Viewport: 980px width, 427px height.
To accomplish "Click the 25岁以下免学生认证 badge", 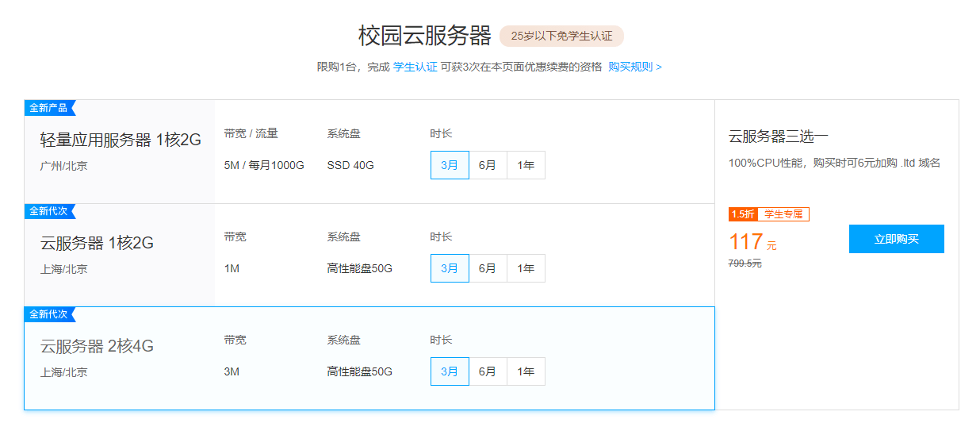I will 561,36.
